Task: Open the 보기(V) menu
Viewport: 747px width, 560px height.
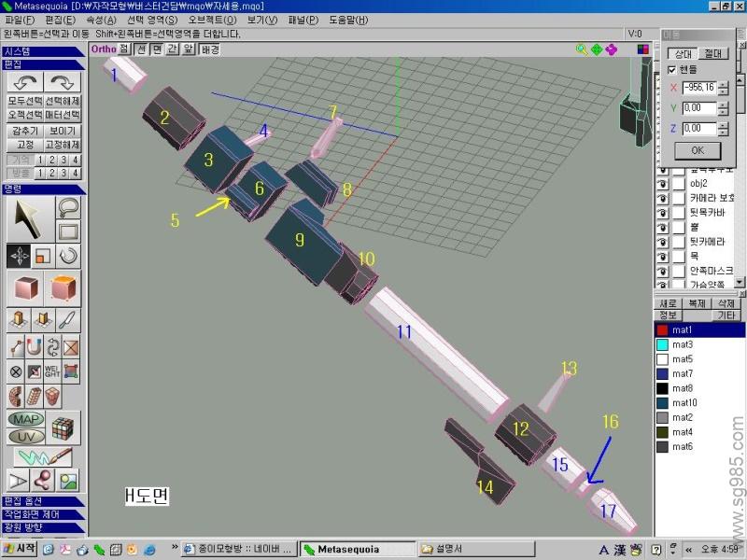Action: [x=261, y=20]
